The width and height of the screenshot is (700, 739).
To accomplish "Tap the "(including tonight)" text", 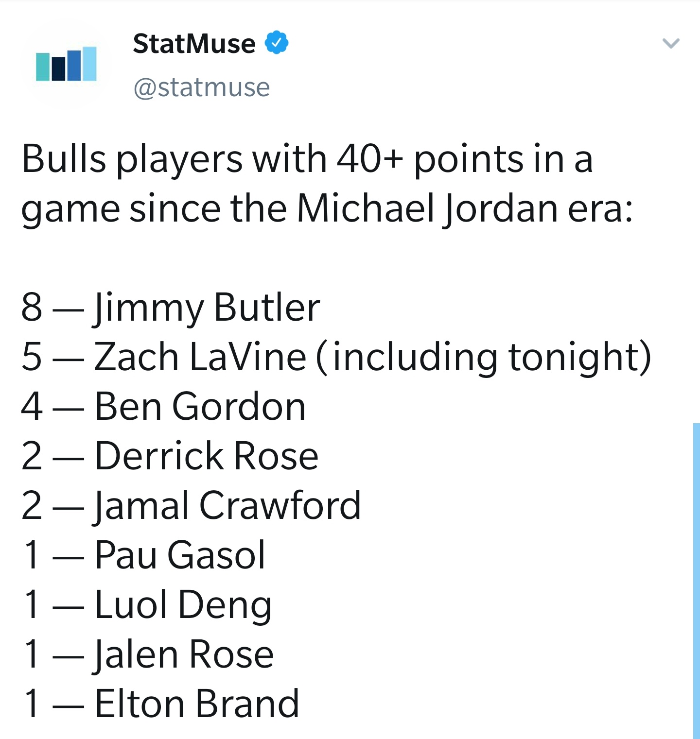I will (484, 357).
